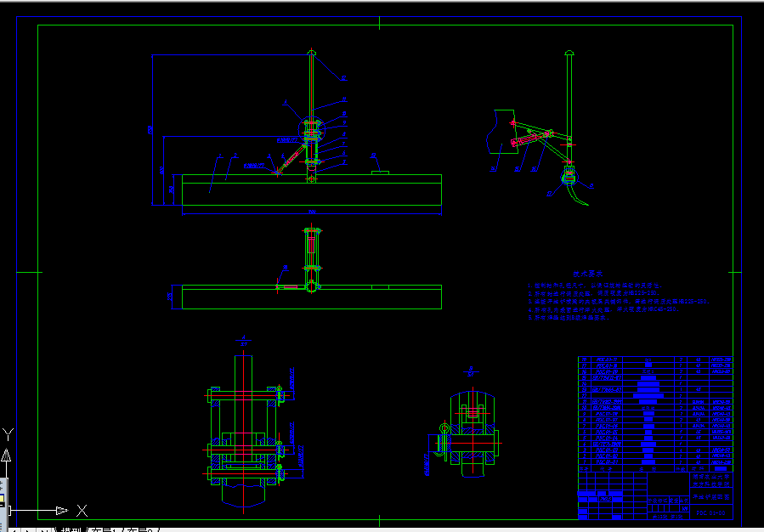
Task: Pick the eye bolt ring in section B detail
Action: (x=444, y=428)
